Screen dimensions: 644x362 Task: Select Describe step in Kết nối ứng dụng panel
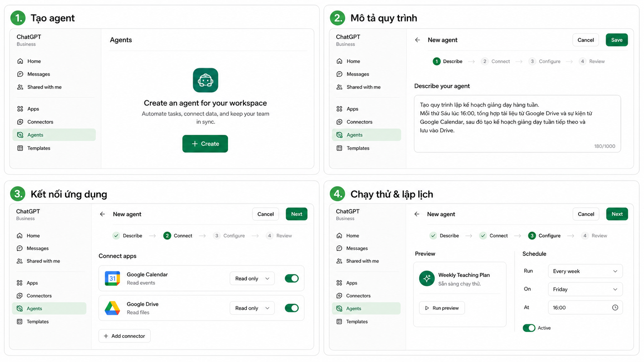(127, 236)
